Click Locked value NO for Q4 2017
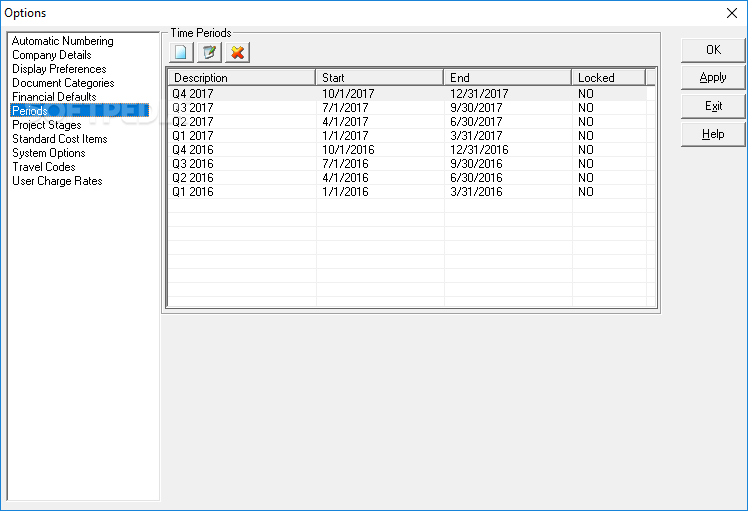This screenshot has height=511, width=748. (x=586, y=94)
